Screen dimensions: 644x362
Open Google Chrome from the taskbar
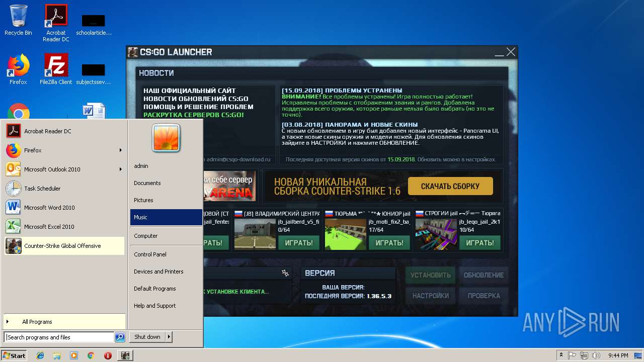[91, 355]
